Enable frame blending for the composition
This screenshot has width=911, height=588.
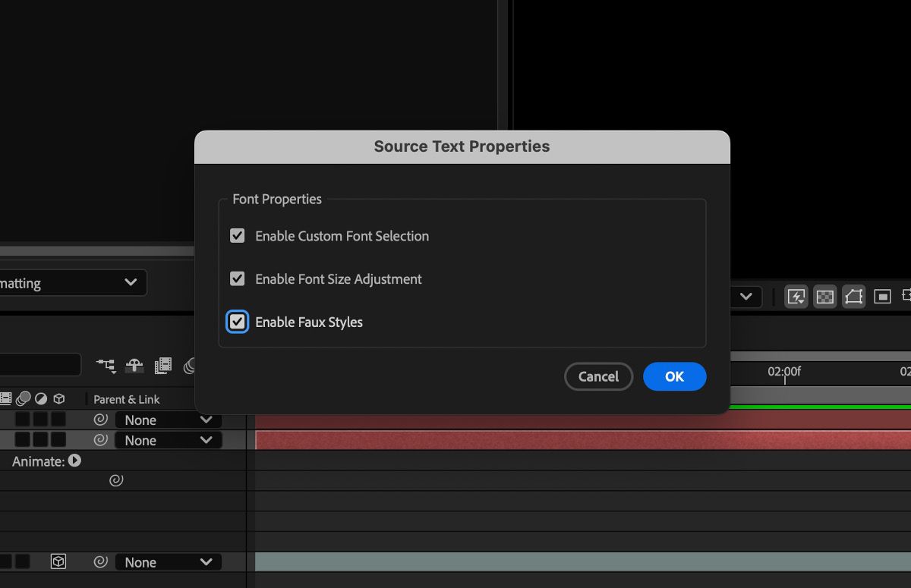click(162, 366)
